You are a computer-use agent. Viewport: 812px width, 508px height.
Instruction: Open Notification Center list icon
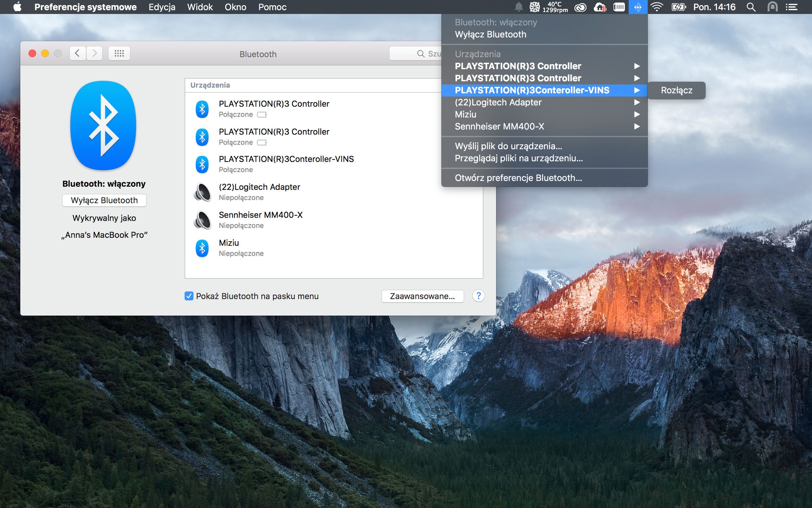pyautogui.click(x=792, y=7)
